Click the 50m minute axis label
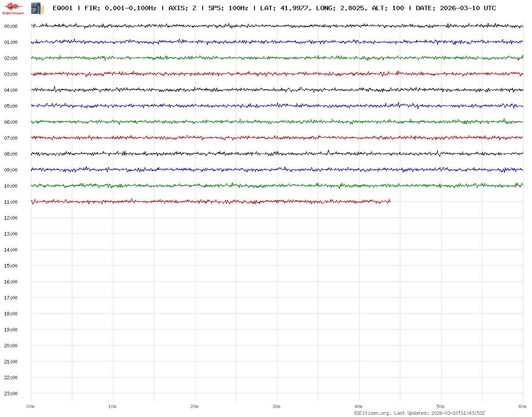This screenshot has height=417, width=532. 441,406
